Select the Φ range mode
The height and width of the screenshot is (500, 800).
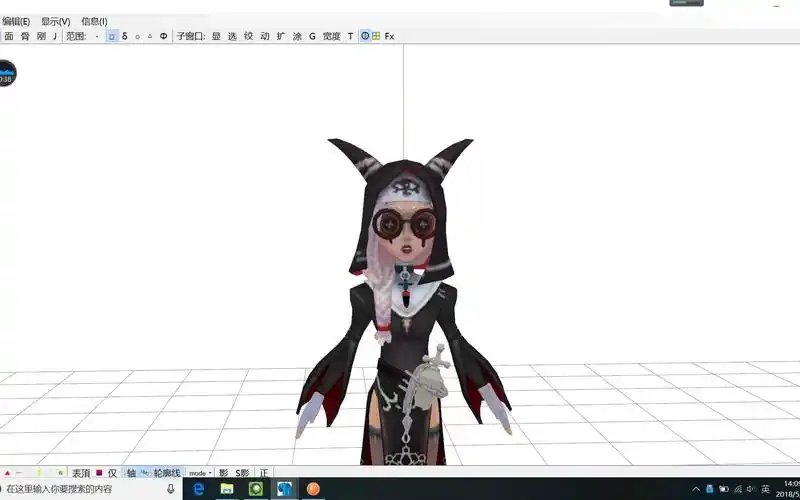163,36
